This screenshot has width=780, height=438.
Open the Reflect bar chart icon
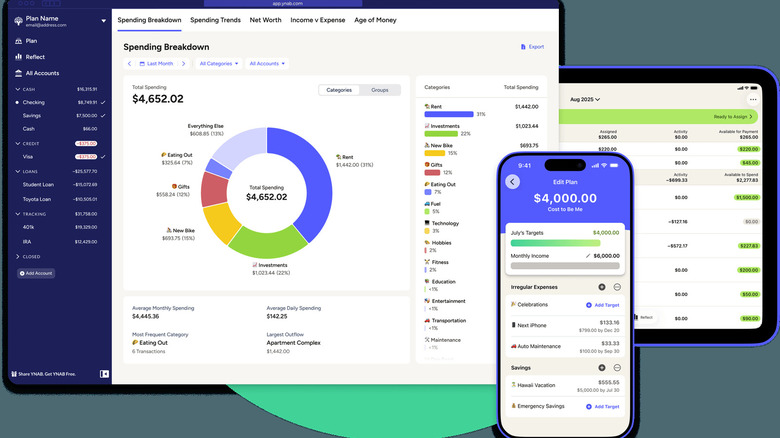pyautogui.click(x=18, y=57)
